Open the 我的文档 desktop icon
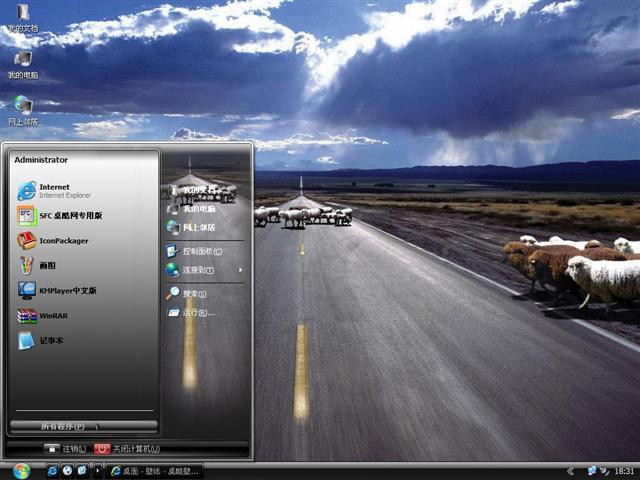This screenshot has width=640, height=480. (x=23, y=18)
